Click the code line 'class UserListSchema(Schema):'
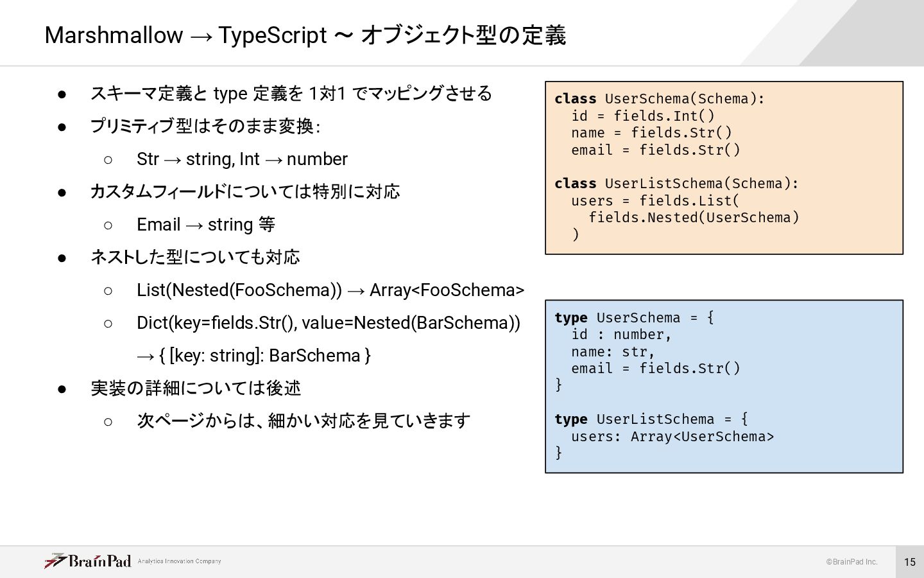The width and height of the screenshot is (924, 578). (677, 184)
